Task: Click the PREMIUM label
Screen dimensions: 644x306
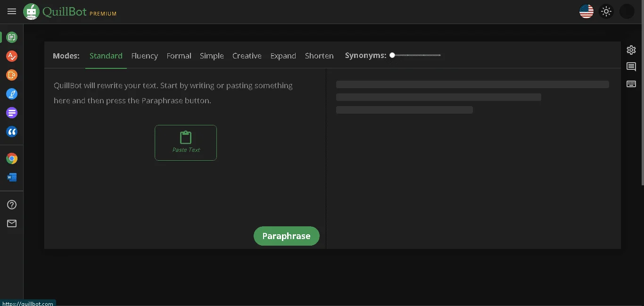Action: (103, 14)
